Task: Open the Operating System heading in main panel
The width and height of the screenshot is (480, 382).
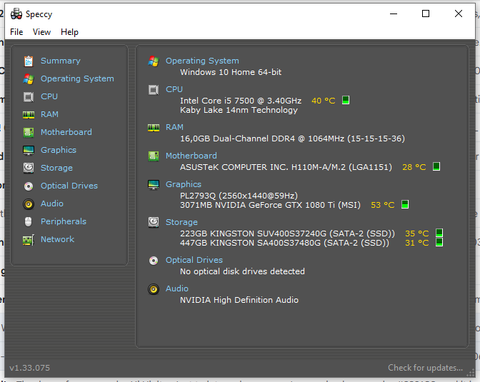Action: pyautogui.click(x=202, y=61)
